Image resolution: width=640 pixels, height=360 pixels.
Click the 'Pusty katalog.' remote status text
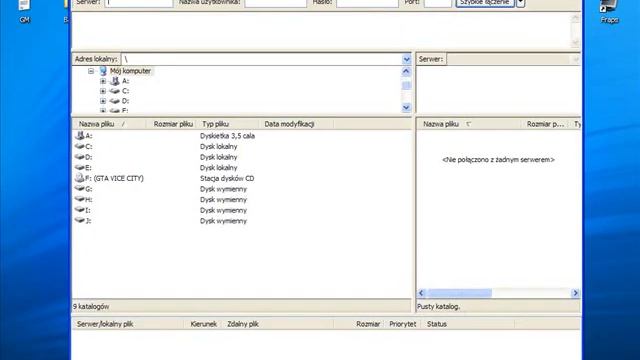click(438, 307)
